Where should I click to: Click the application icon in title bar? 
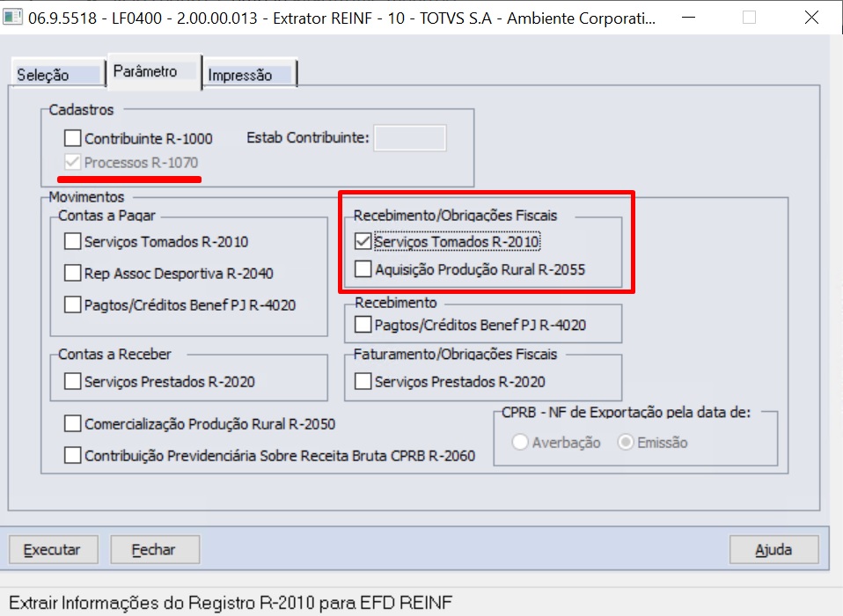11,18
